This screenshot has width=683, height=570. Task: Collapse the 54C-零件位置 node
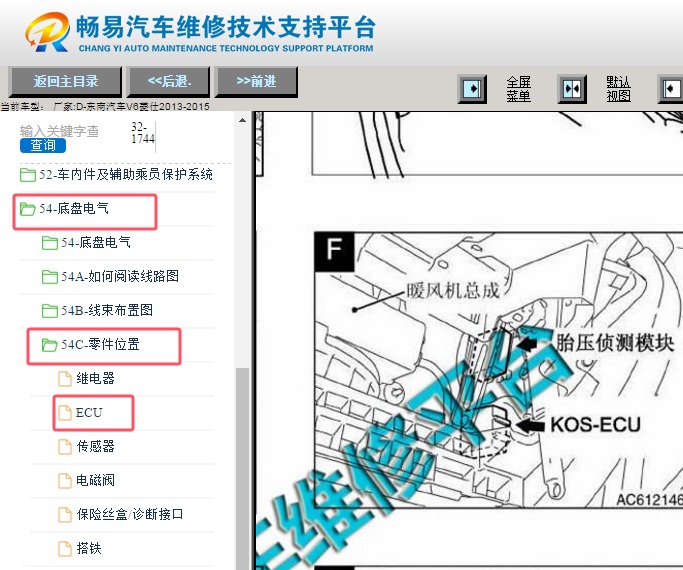point(100,344)
